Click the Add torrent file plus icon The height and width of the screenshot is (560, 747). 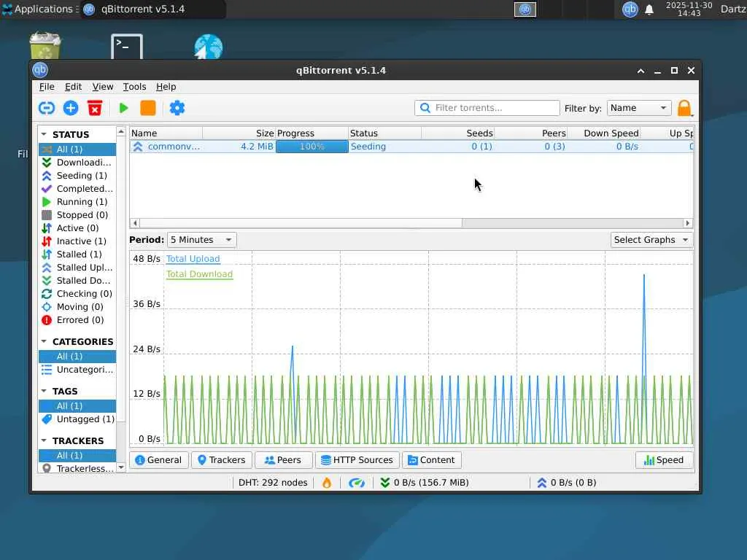71,108
